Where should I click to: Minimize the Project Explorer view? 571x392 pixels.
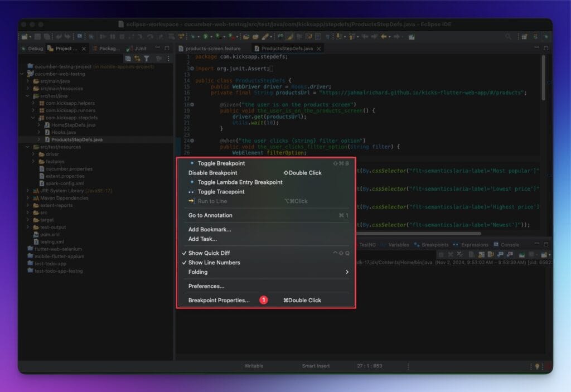pyautogui.click(x=157, y=48)
